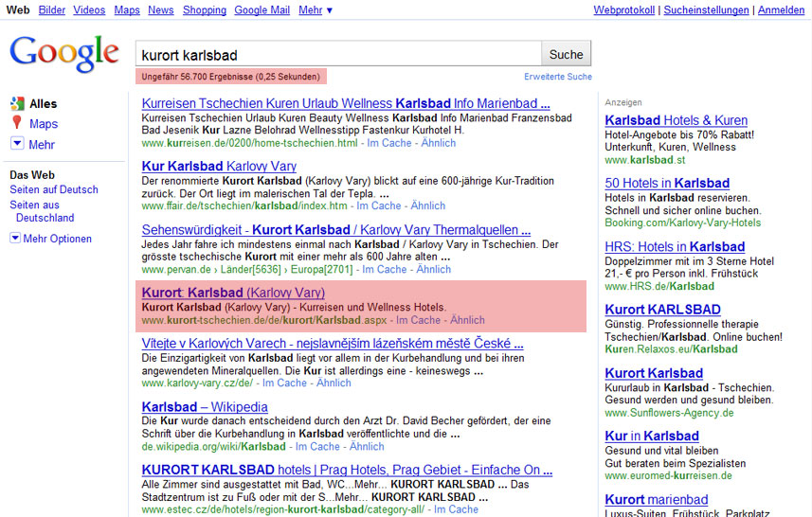Click the www.pervan.de breadcrumb URL

(x=247, y=269)
